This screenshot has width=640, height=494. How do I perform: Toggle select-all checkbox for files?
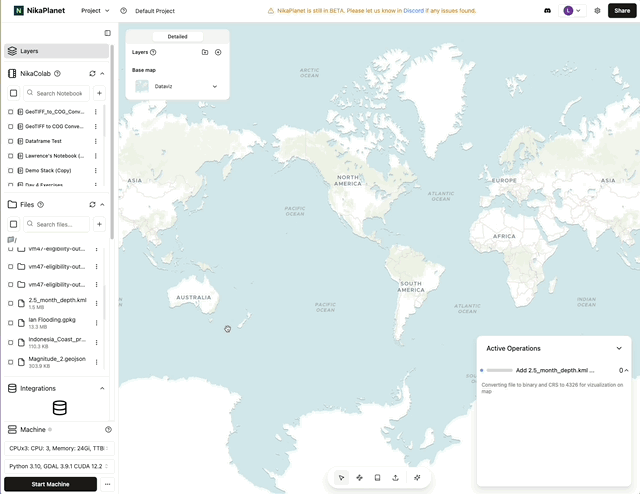click(13, 224)
